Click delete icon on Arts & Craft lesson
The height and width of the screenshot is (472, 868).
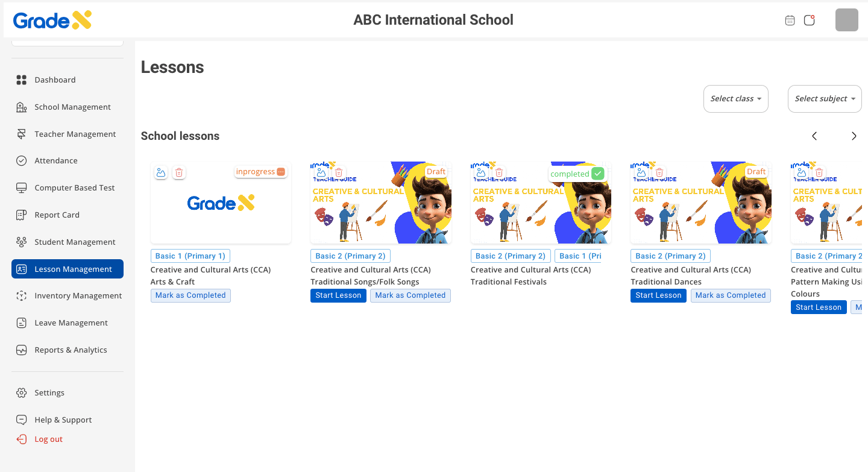178,173
